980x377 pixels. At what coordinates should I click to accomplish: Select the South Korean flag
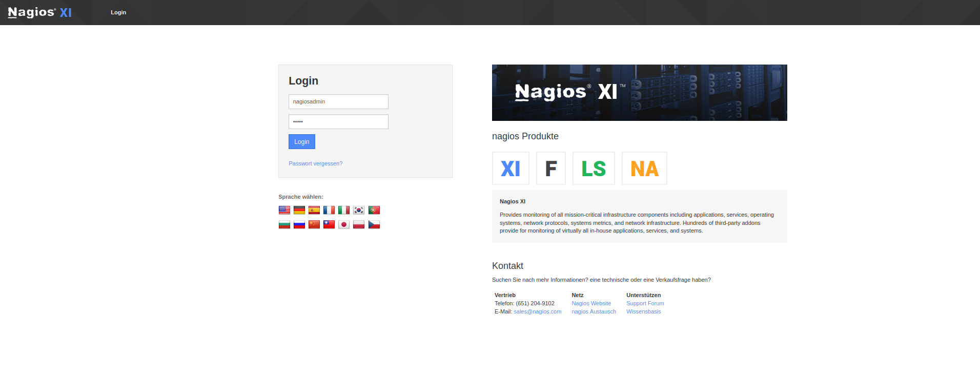(359, 210)
